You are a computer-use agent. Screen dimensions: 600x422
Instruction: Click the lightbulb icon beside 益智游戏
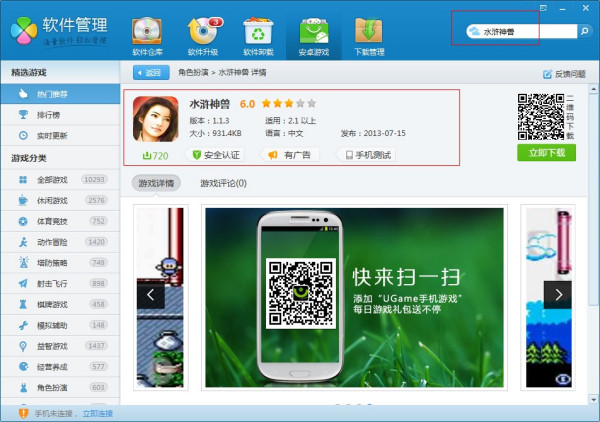coord(23,346)
